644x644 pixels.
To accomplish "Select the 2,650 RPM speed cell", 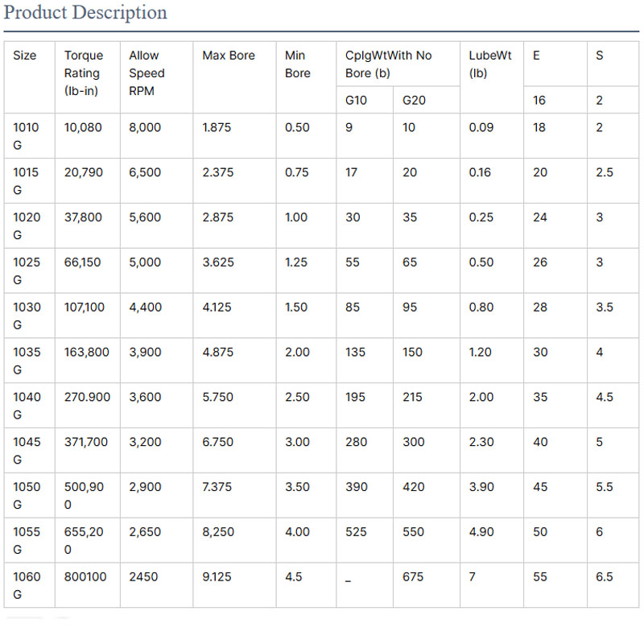I will click(146, 532).
